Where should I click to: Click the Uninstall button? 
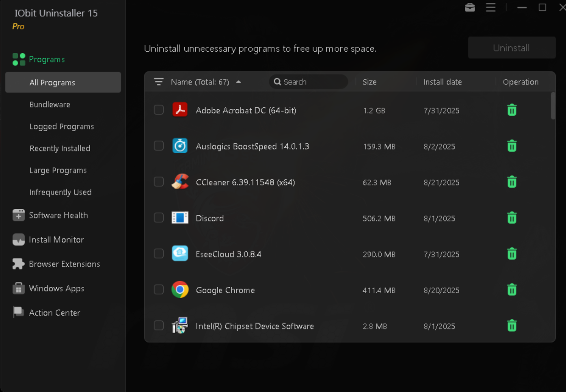point(512,48)
